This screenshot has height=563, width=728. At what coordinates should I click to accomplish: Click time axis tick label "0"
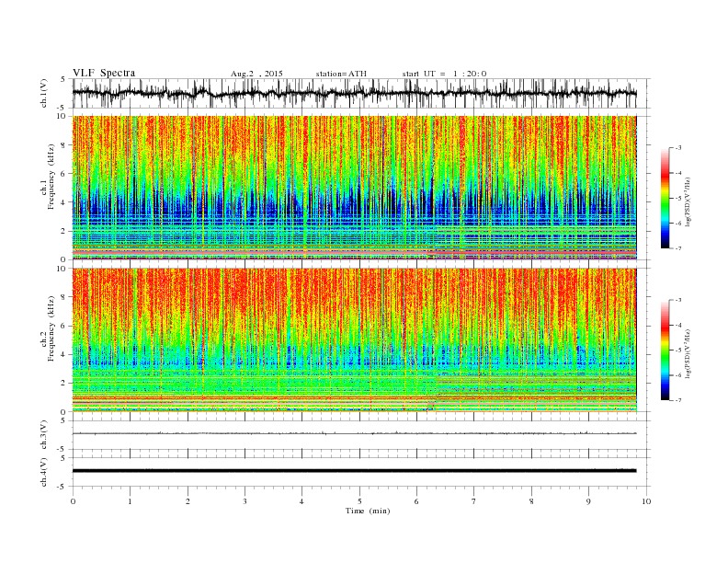pyautogui.click(x=73, y=501)
